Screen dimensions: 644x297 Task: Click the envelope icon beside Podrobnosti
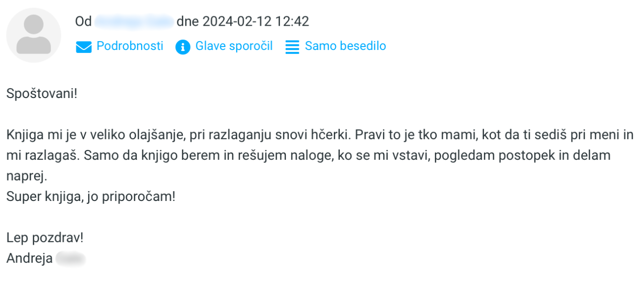(84, 47)
